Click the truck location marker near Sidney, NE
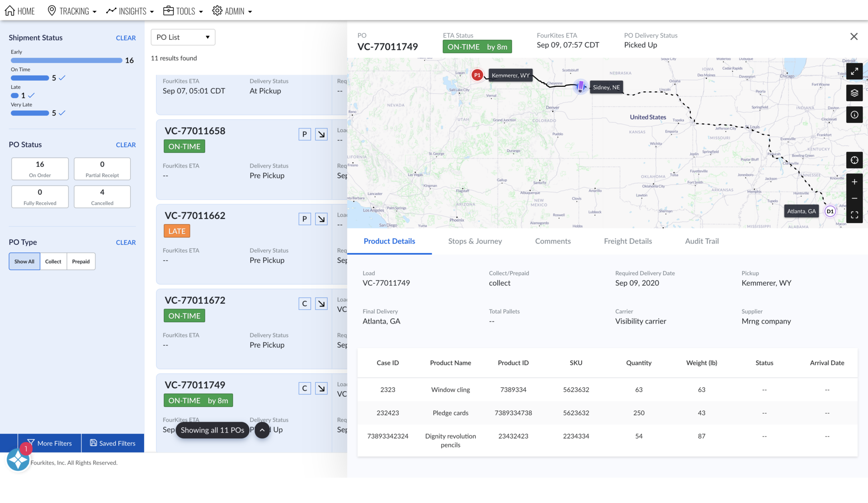The height and width of the screenshot is (503, 868). 580,86
